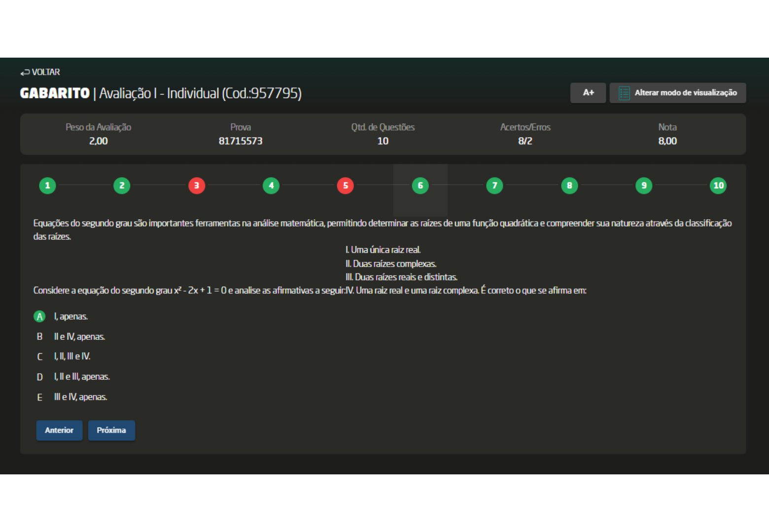Jump to question 7 circle
Viewport: 769px width, 532px height.
(x=494, y=186)
